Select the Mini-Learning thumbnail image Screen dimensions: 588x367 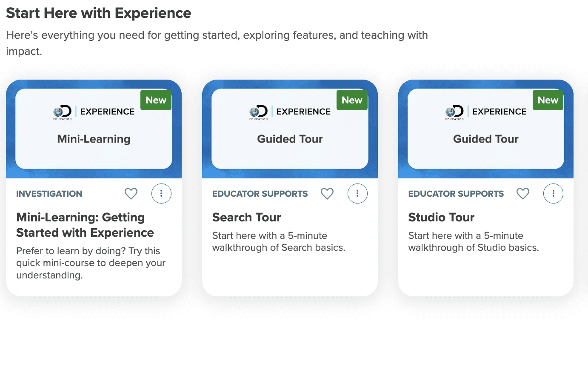94,129
